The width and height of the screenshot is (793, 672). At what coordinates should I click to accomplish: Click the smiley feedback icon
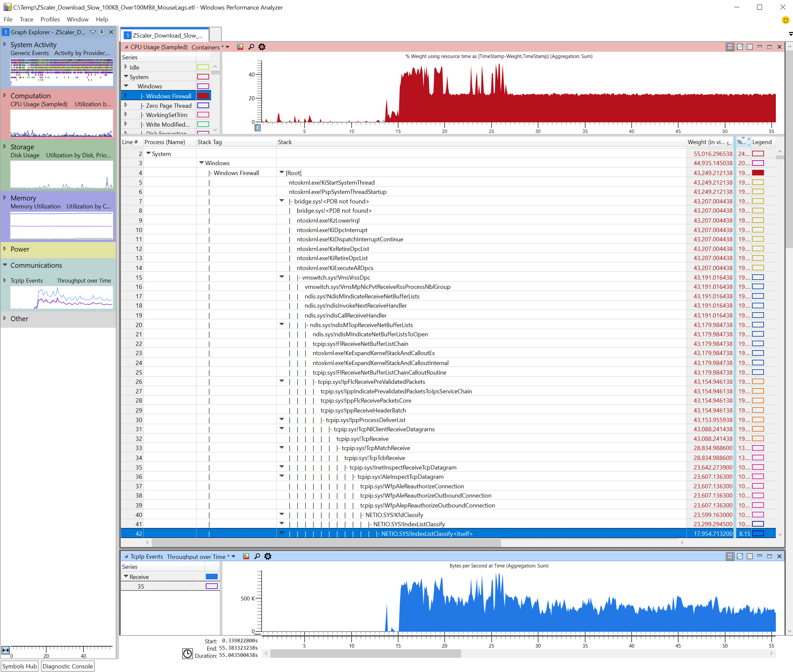click(x=785, y=20)
